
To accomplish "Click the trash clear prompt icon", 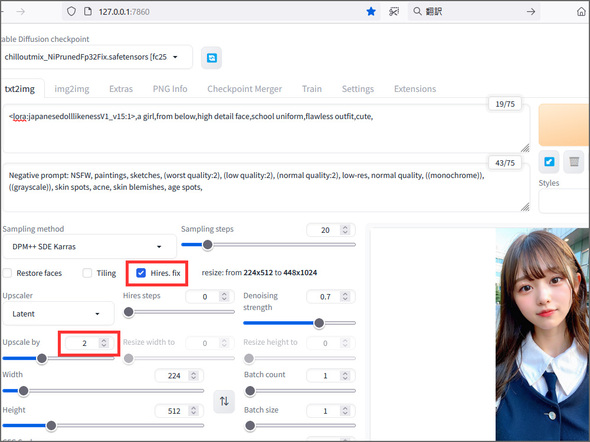I will pyautogui.click(x=574, y=162).
